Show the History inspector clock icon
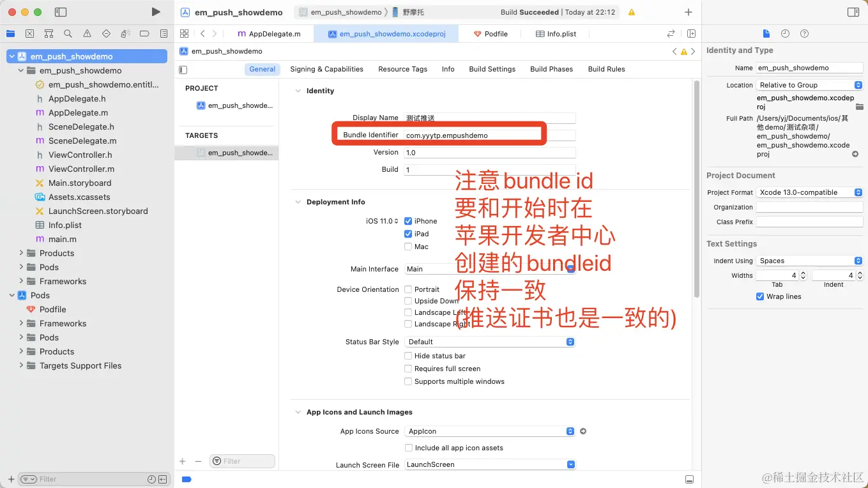 [785, 33]
